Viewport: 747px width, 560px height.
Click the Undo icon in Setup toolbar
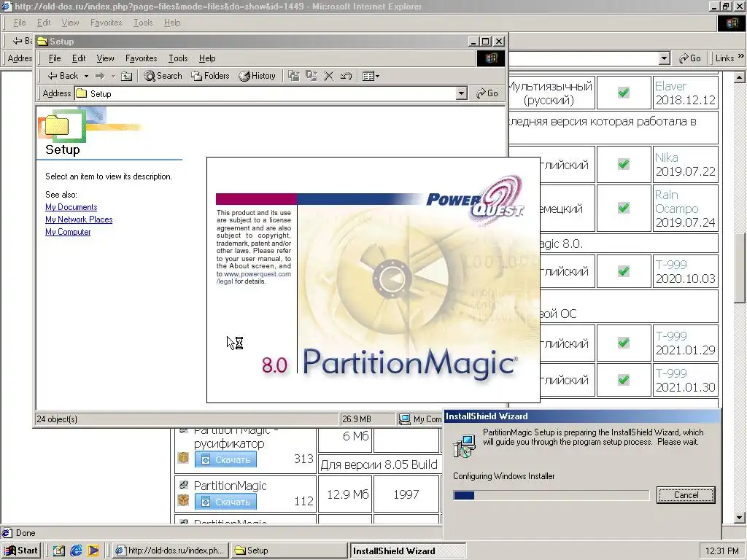pyautogui.click(x=347, y=76)
